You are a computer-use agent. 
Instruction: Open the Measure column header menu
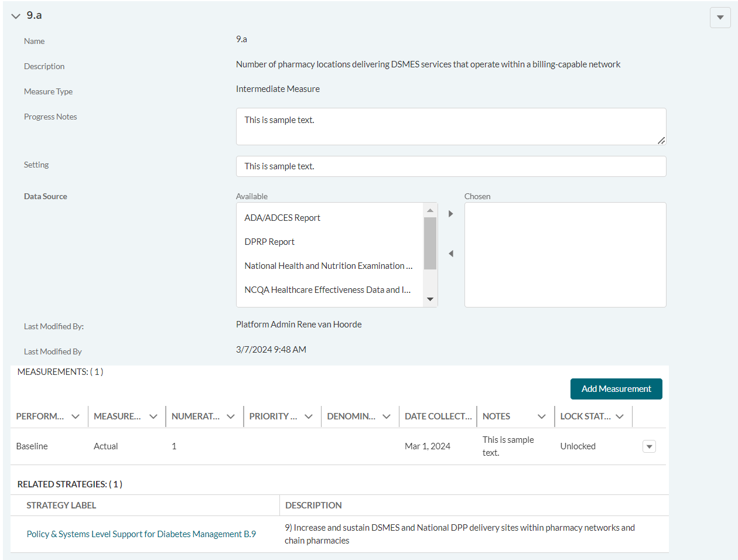tap(153, 416)
